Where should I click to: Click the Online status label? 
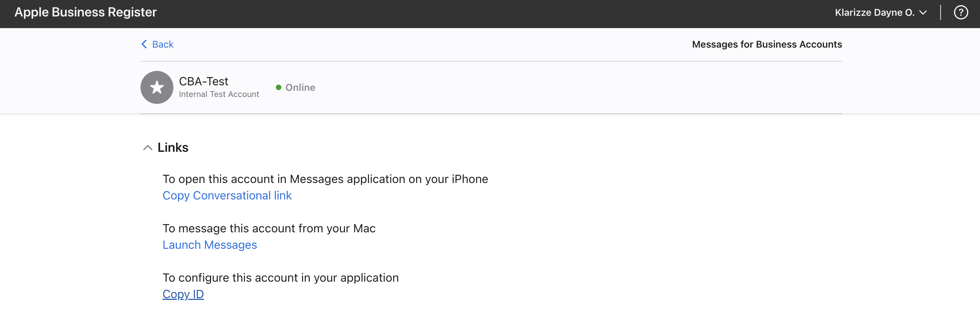300,87
